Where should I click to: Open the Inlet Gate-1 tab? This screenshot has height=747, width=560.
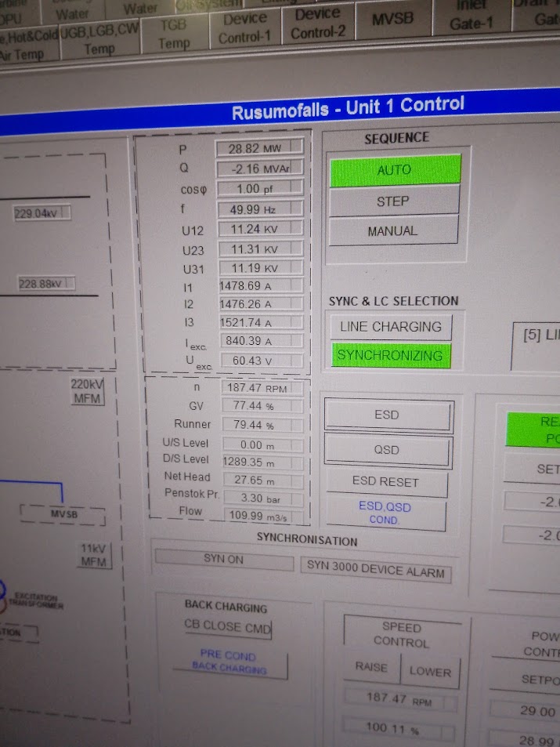[471, 16]
